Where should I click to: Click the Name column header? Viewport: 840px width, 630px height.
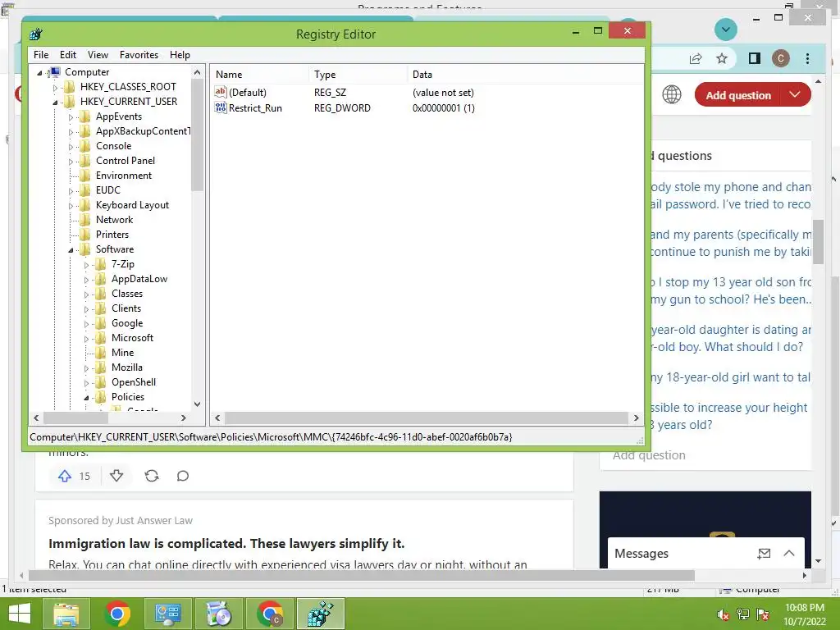pyautogui.click(x=259, y=75)
